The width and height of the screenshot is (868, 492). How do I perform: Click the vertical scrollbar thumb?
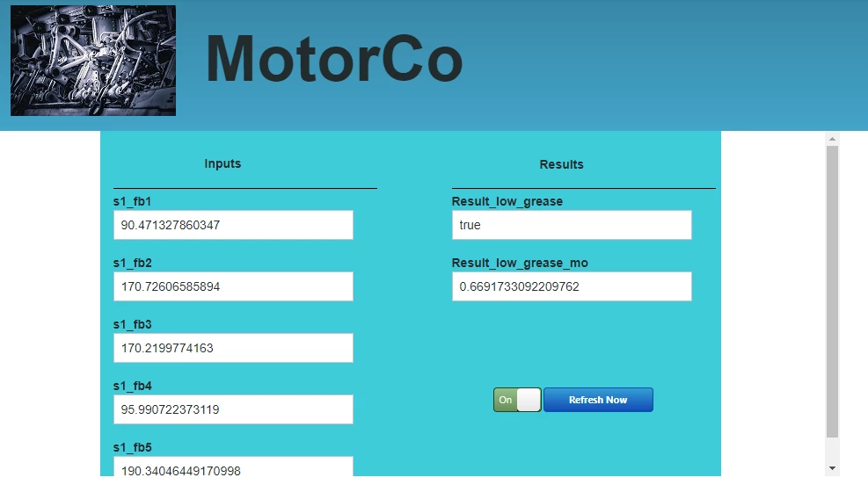click(x=832, y=292)
